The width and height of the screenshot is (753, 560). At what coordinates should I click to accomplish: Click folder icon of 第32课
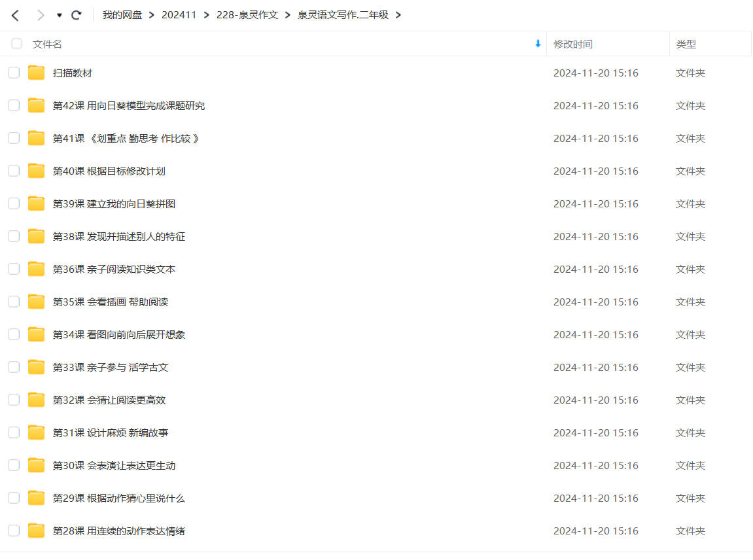36,400
